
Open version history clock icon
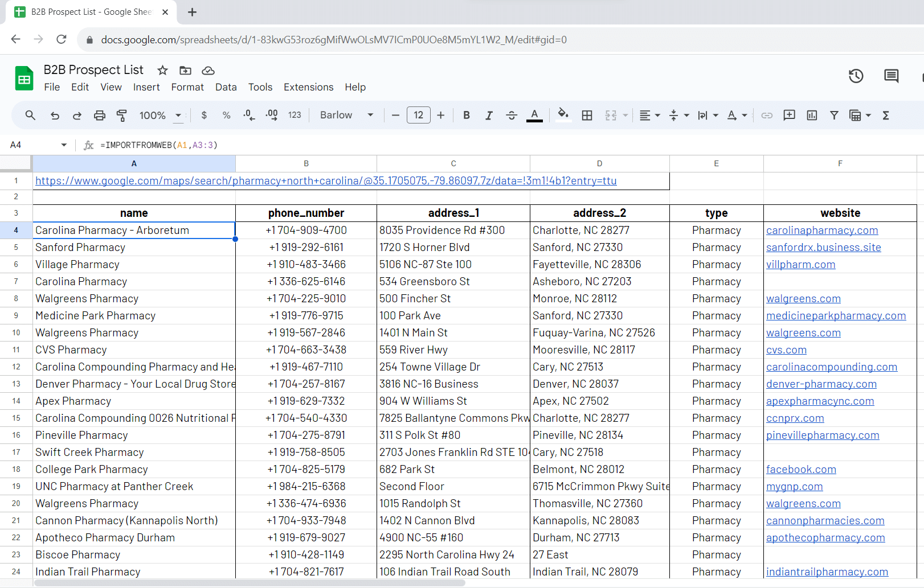(x=856, y=76)
